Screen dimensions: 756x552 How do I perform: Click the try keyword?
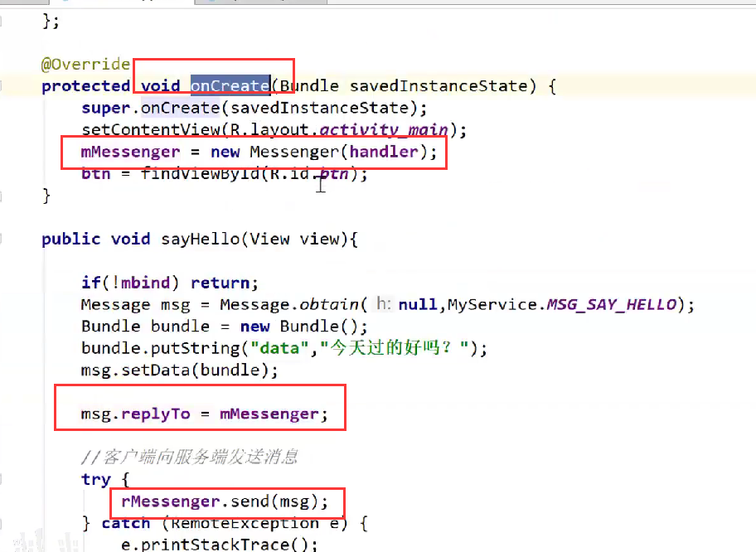pos(96,480)
